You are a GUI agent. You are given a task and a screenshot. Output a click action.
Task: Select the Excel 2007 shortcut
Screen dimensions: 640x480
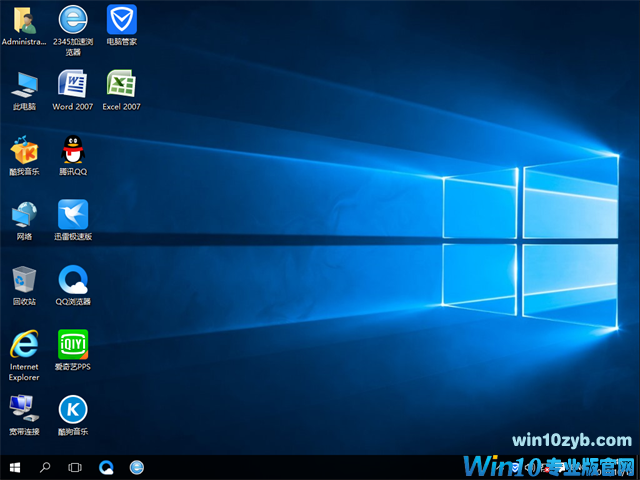[x=121, y=84]
